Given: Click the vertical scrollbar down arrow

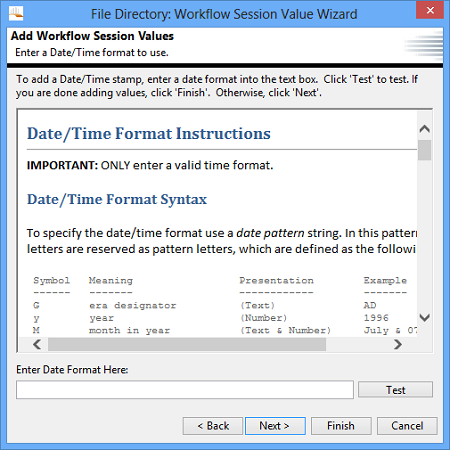Looking at the screenshot, I should tap(425, 317).
